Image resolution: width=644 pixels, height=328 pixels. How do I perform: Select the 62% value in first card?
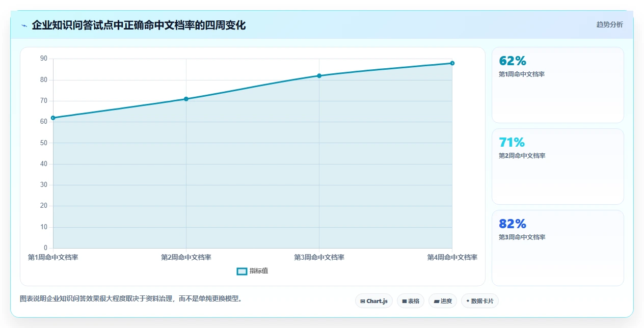click(x=513, y=61)
